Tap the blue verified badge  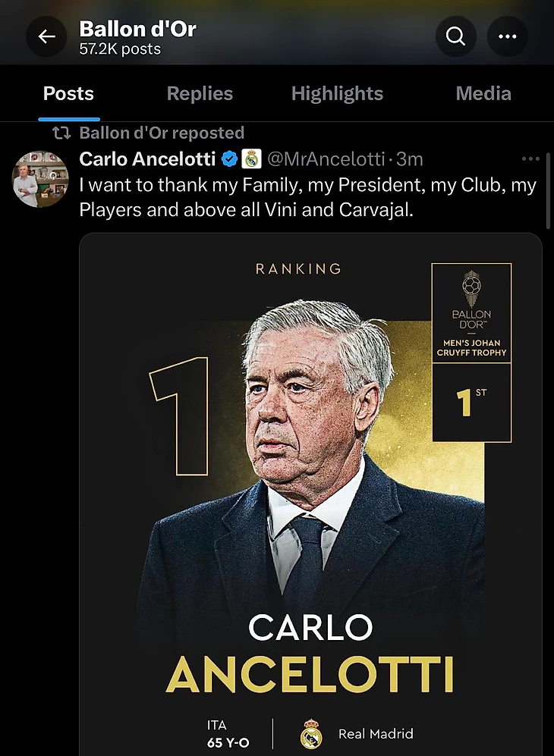tap(228, 159)
